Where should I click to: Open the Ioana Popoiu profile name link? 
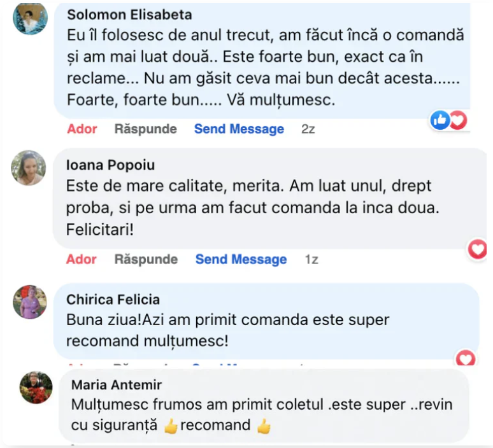[110, 165]
